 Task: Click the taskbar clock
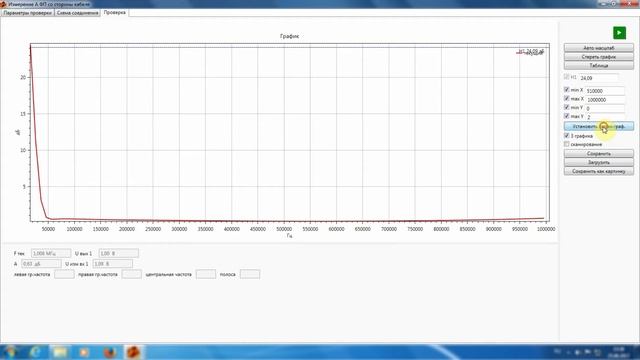(x=619, y=352)
